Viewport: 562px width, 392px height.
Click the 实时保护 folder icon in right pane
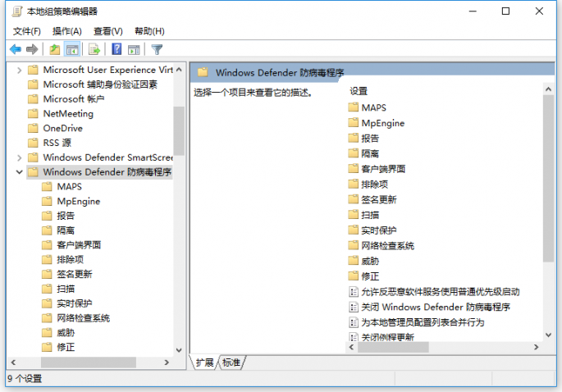pos(353,230)
